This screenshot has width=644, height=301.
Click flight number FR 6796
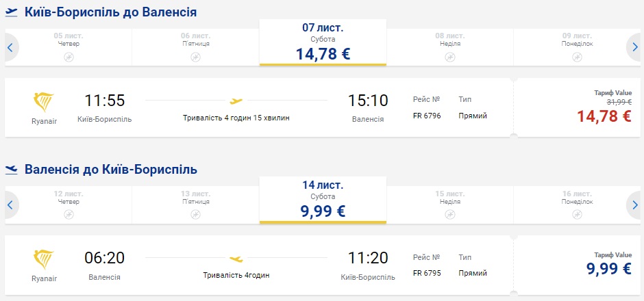pyautogui.click(x=428, y=116)
